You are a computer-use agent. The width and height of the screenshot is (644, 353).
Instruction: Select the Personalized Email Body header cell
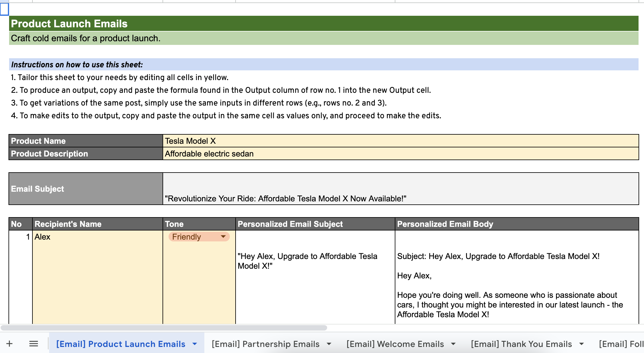(x=517, y=224)
